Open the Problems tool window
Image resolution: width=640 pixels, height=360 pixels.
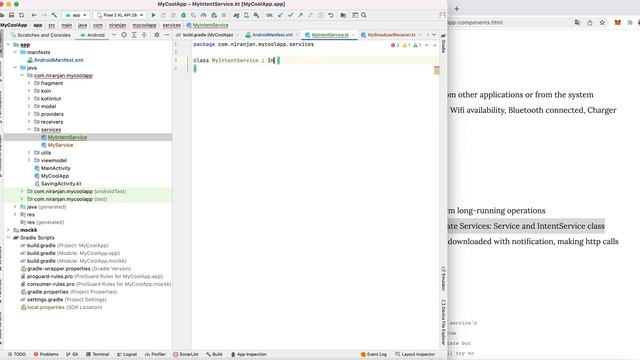[x=46, y=354]
